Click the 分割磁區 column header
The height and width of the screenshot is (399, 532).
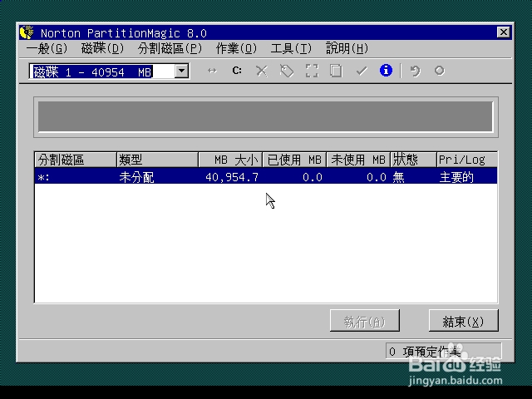click(76, 160)
